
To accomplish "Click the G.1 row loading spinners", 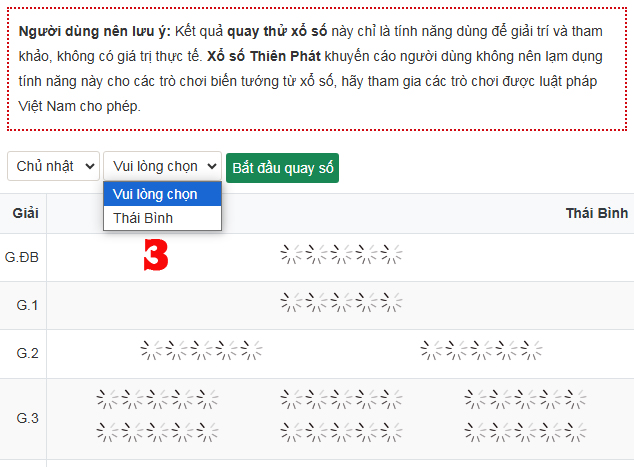I will (x=341, y=301).
